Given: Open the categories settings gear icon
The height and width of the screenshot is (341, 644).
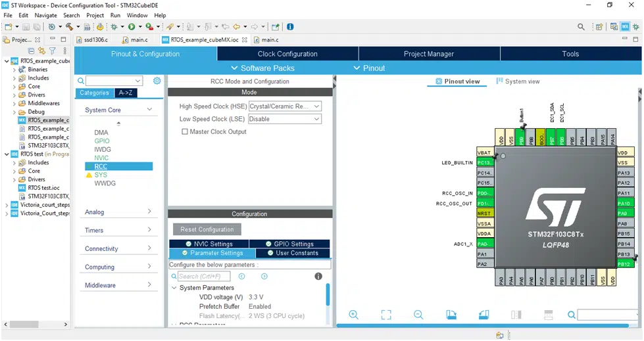Looking at the screenshot, I should tap(157, 81).
